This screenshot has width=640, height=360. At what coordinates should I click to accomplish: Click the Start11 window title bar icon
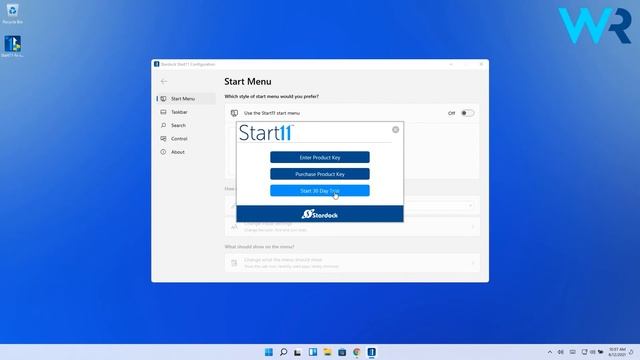pos(156,64)
